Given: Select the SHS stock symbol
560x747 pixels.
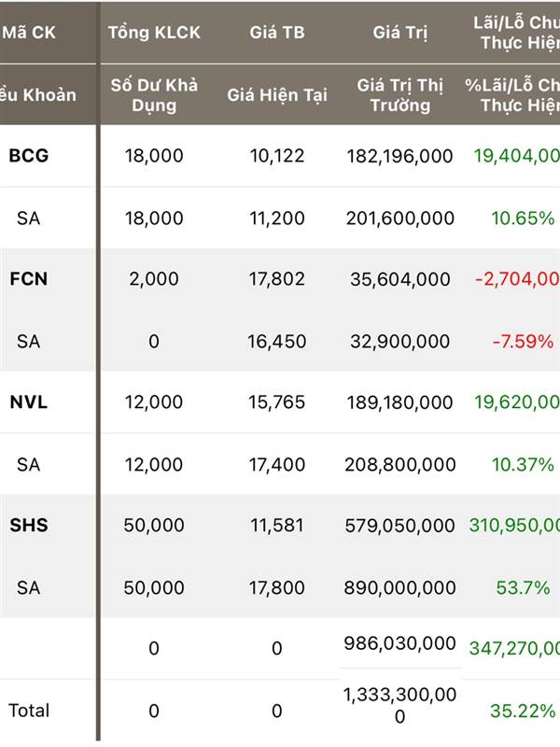Looking at the screenshot, I should (x=29, y=525).
